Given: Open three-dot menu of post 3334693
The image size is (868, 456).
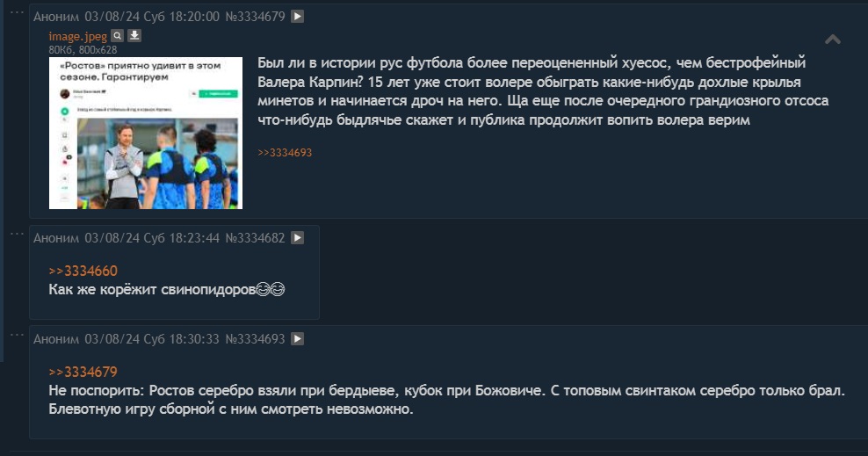Looking at the screenshot, I should tap(17, 334).
